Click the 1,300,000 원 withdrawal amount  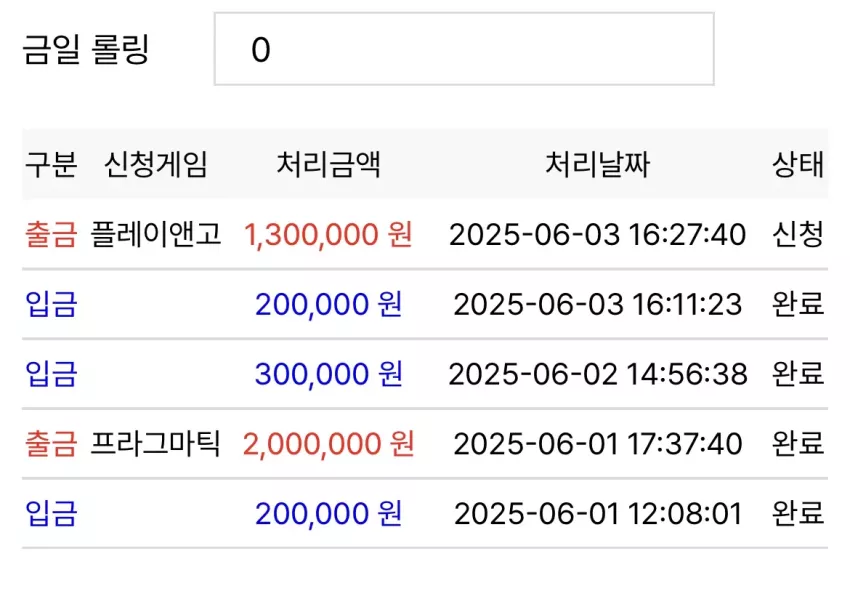point(329,235)
